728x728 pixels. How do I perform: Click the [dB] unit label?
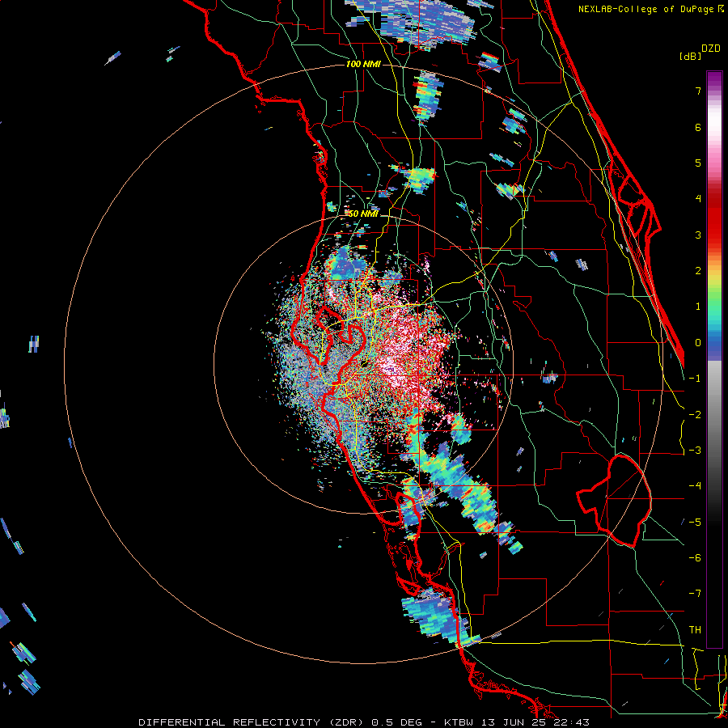(x=691, y=56)
